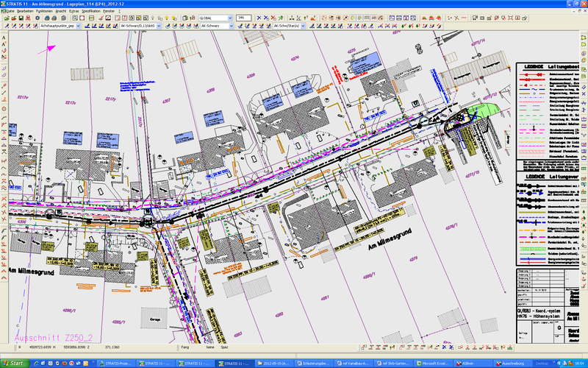Image resolution: width=588 pixels, height=368 pixels.
Task: Click the red zoom-extents frame icon
Action: click(x=510, y=18)
